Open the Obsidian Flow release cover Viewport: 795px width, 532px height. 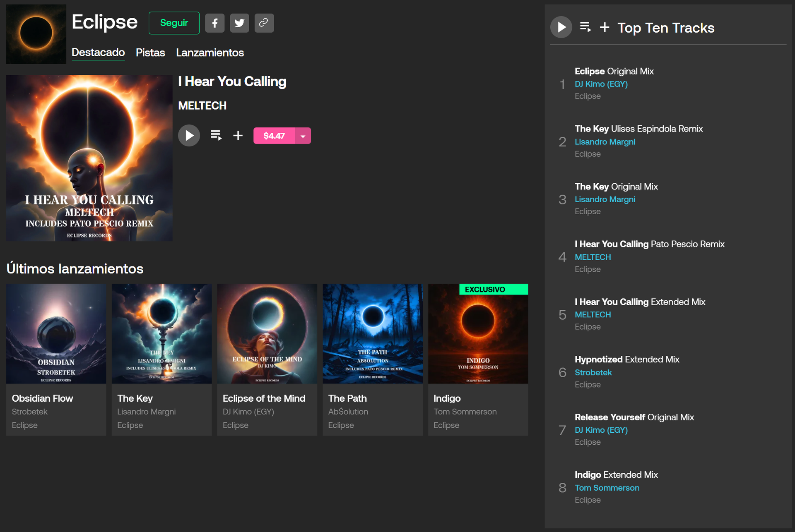point(56,333)
